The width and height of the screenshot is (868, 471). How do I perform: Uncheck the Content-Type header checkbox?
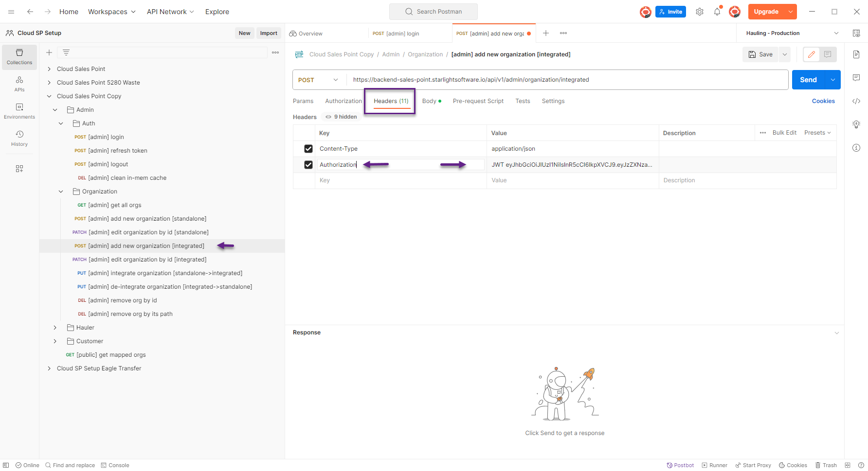308,149
